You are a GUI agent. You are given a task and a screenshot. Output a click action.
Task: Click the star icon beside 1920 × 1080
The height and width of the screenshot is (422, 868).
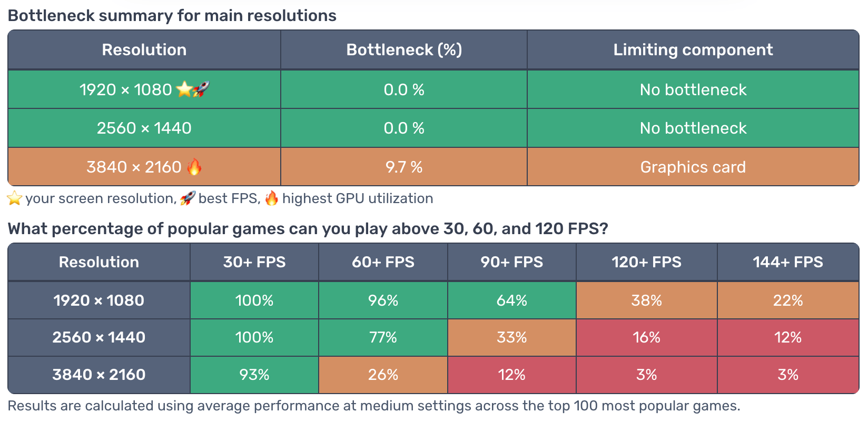pos(184,89)
